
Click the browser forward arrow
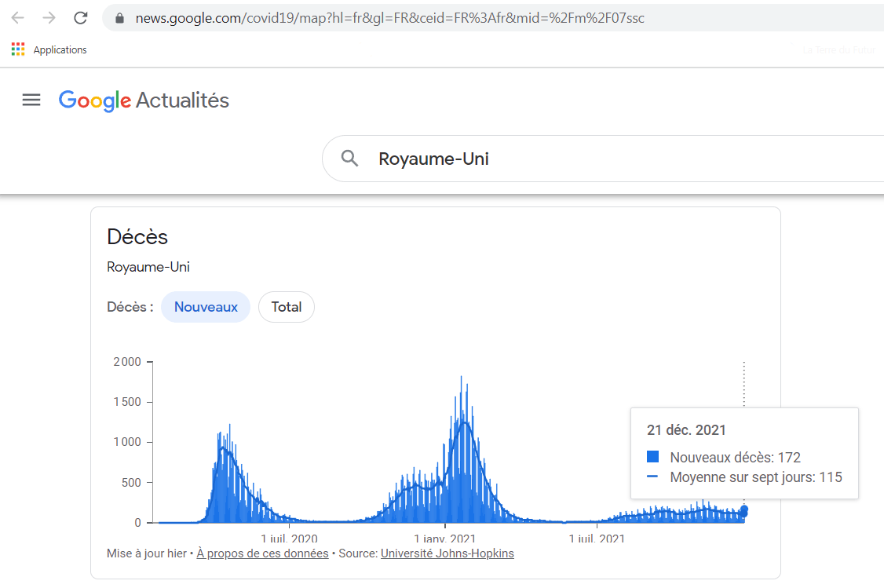(x=49, y=18)
